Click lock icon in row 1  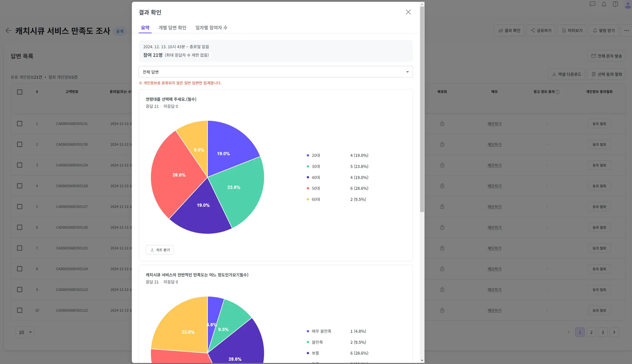tap(442, 124)
